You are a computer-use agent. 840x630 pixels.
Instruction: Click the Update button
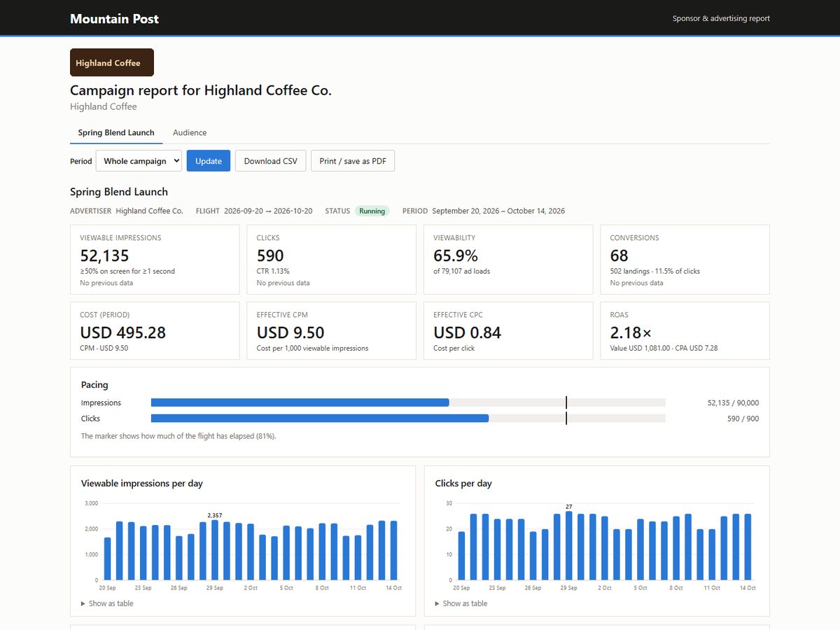[209, 161]
